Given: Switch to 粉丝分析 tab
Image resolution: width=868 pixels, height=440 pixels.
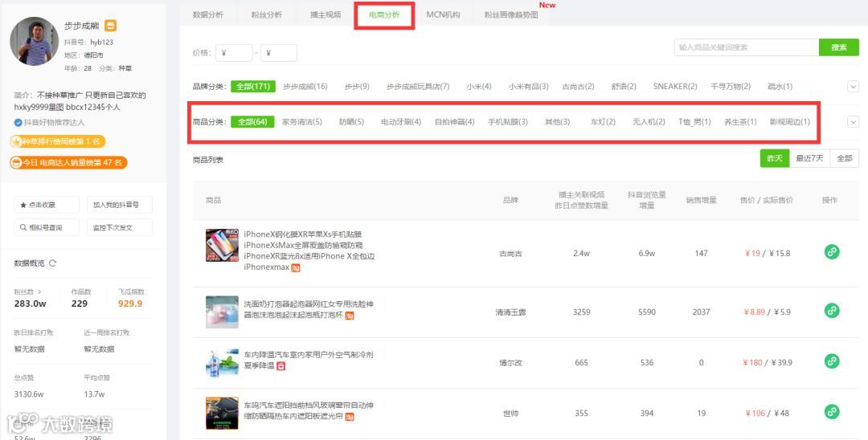Looking at the screenshot, I should [267, 15].
